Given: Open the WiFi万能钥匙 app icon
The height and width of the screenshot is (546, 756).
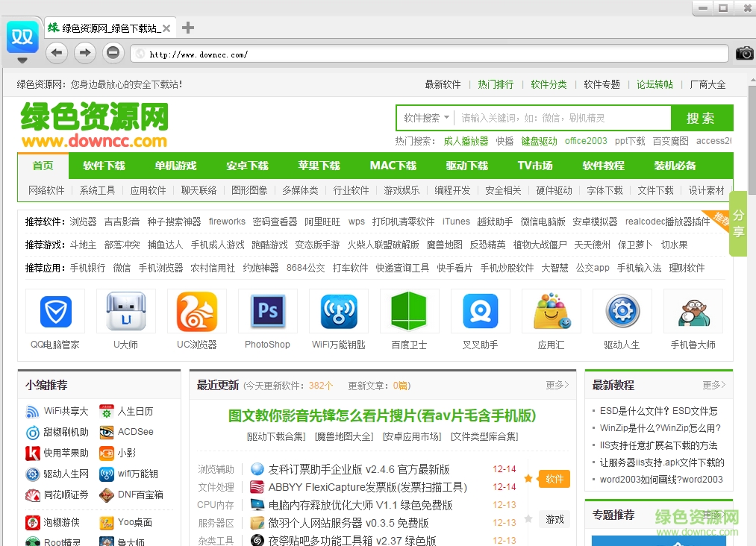Looking at the screenshot, I should 338,312.
